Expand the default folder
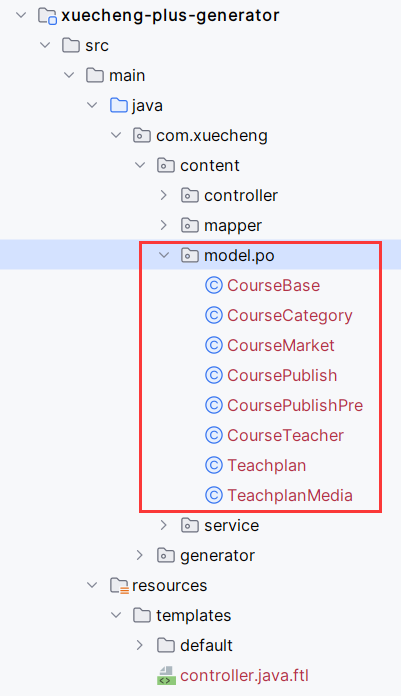The height and width of the screenshot is (696, 401). (x=140, y=645)
